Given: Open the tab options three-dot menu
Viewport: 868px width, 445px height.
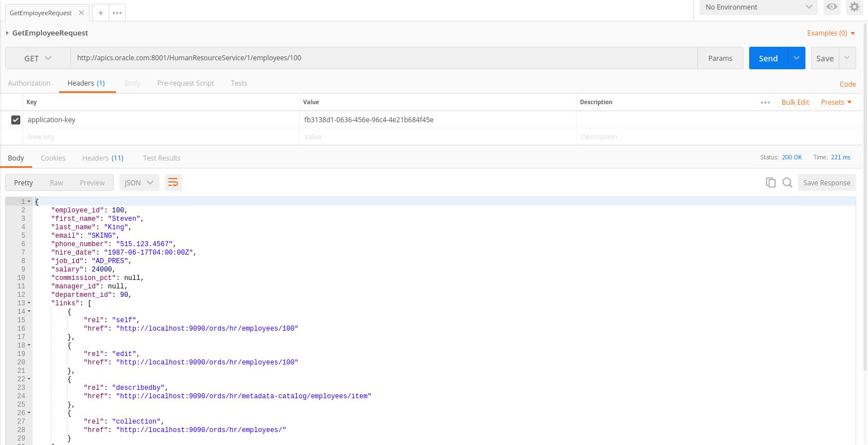Looking at the screenshot, I should (117, 13).
